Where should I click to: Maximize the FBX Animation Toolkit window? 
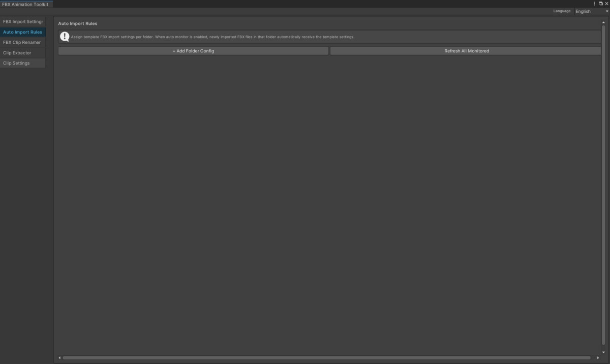point(600,4)
